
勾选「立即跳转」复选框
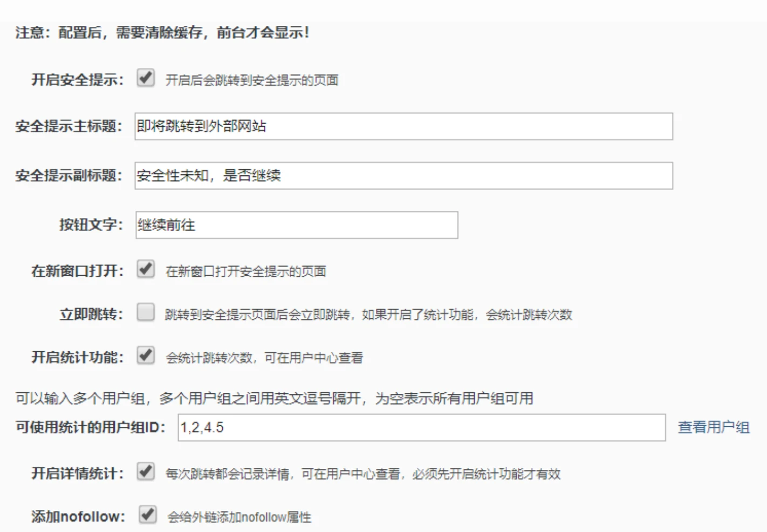(144, 313)
